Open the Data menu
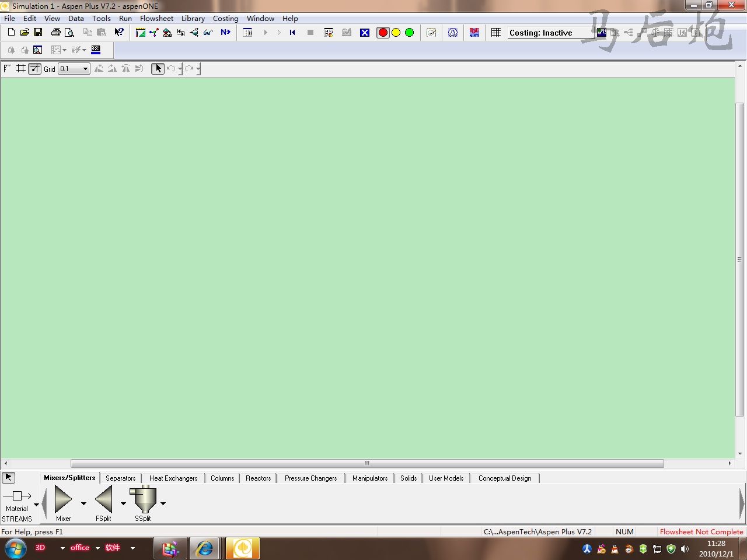The image size is (747, 560). (x=76, y=19)
